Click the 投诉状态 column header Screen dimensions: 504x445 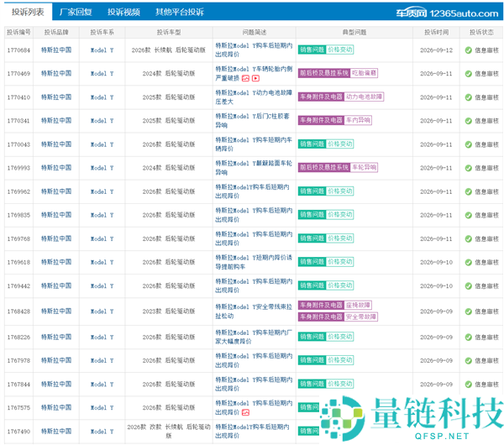pos(481,32)
